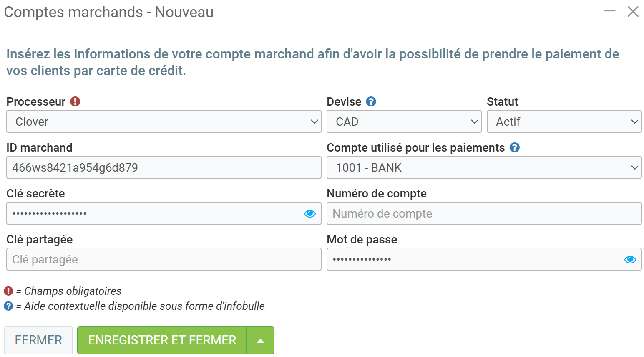
Task: Open the Processeur dropdown showing Clover
Action: pos(164,122)
